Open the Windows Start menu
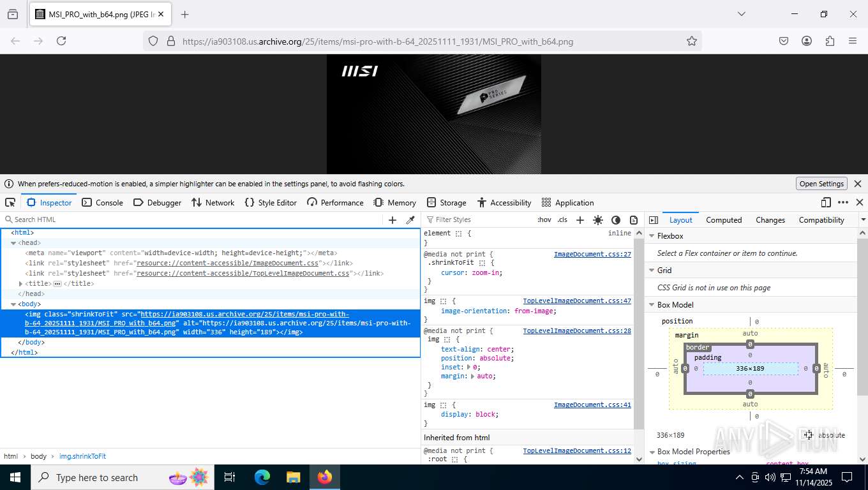Screen dimensions: 868x490 point(15,477)
